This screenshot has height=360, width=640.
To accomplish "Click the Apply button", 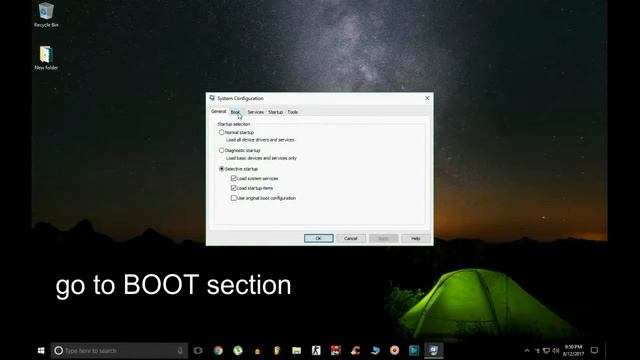I will pos(383,238).
